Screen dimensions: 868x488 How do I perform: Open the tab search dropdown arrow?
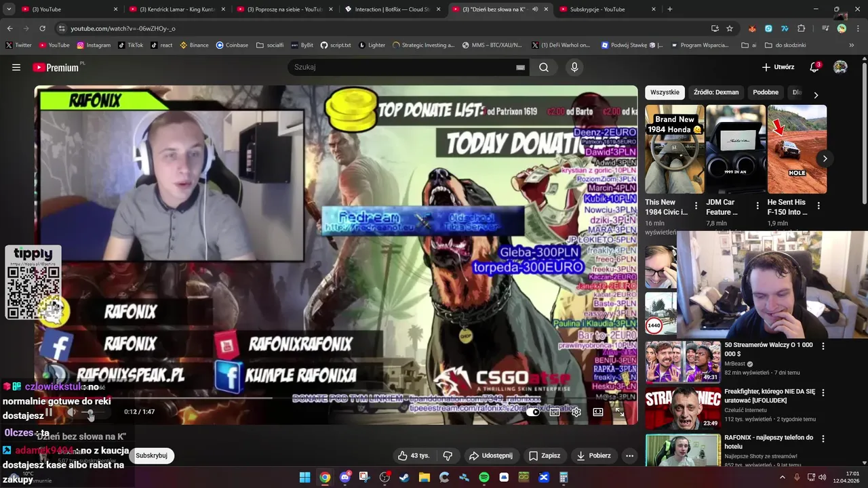pos(9,9)
